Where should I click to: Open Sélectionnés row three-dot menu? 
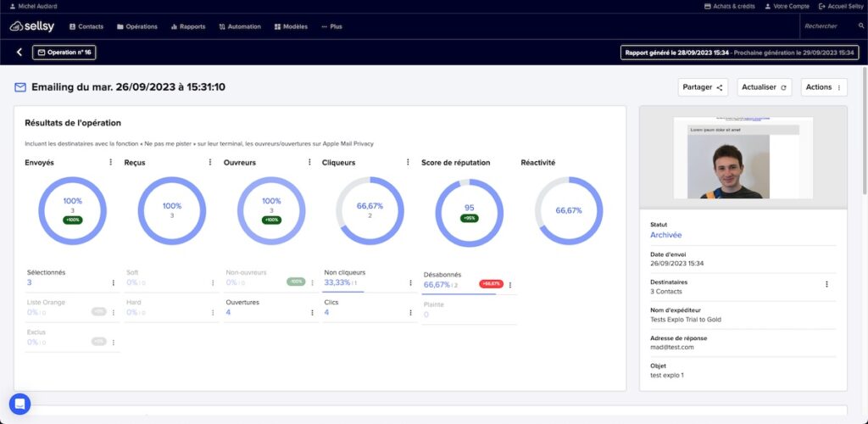[114, 283]
